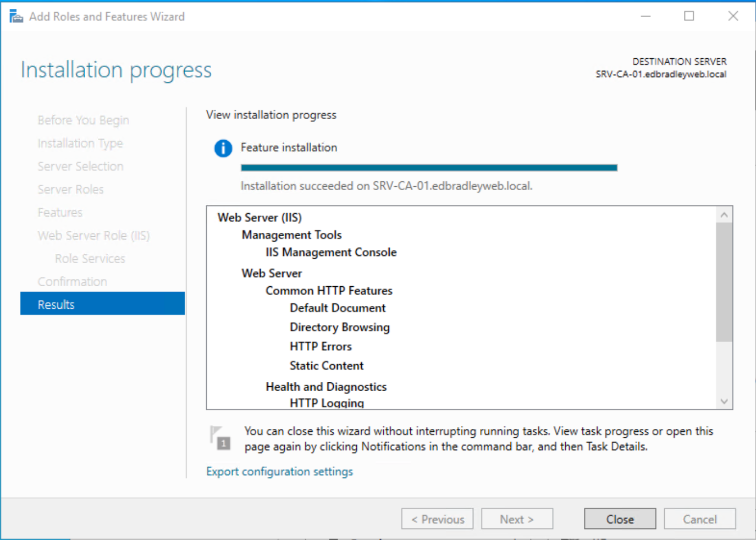The image size is (756, 540).
Task: Open the Server Selection step
Action: coord(80,166)
